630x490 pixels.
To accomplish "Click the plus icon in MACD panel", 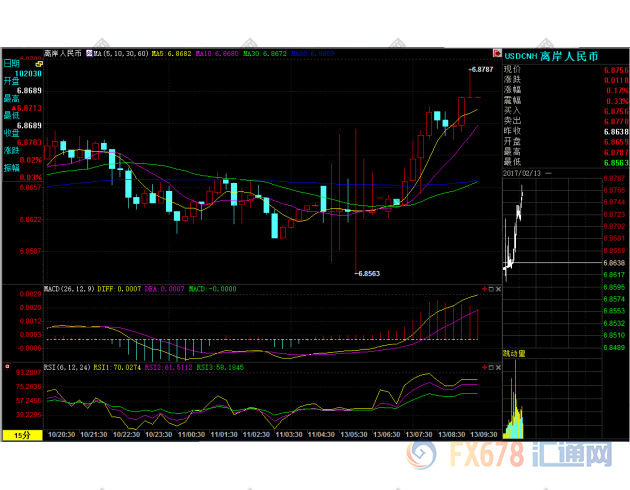I will click(x=484, y=290).
